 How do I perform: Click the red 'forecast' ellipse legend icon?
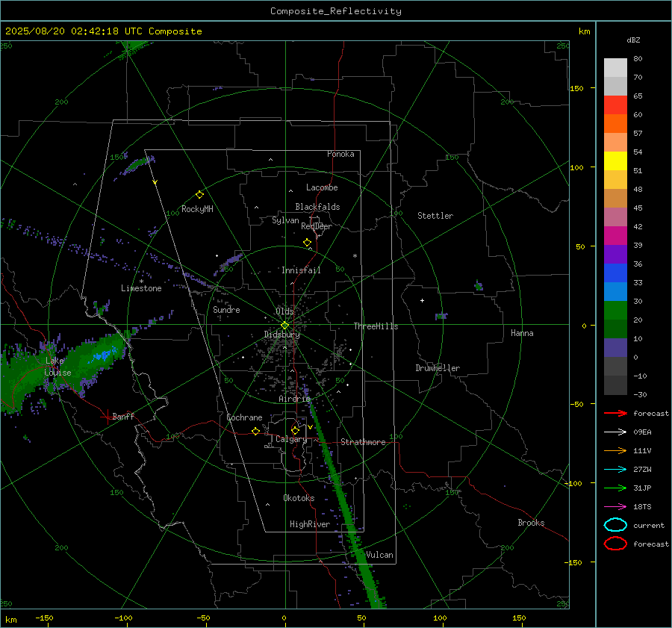615,544
